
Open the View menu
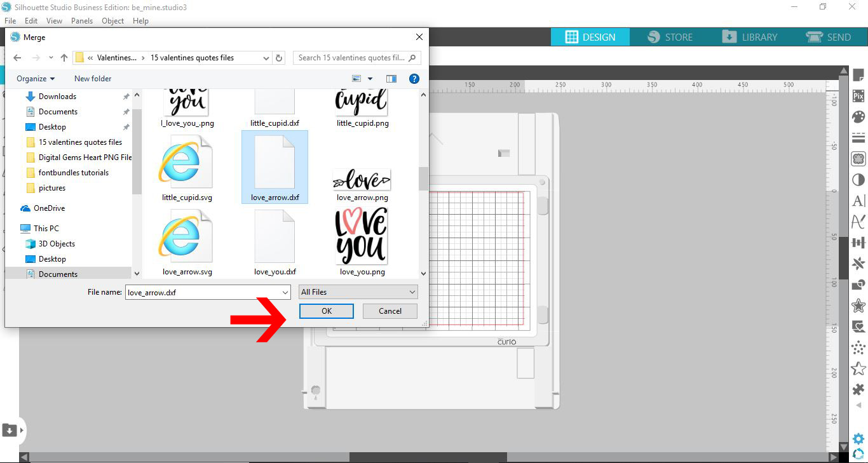pos(54,21)
